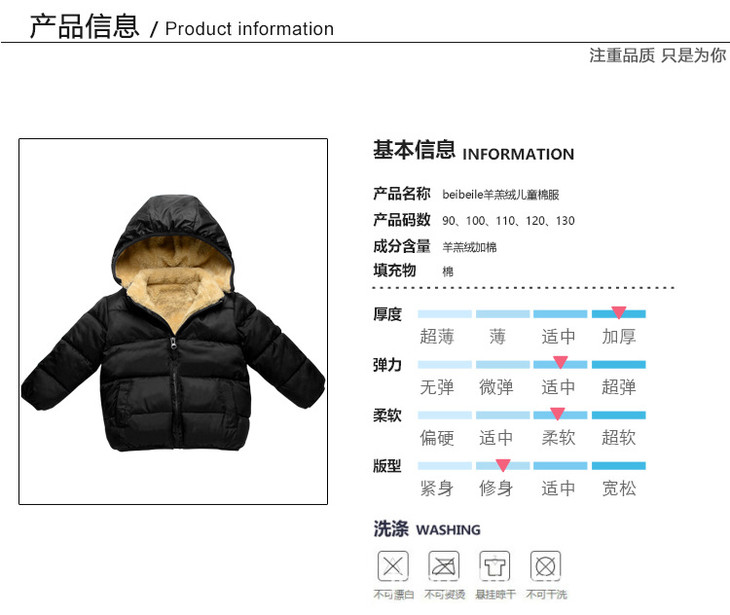The height and width of the screenshot is (615, 730).
Task: Click the black hooded jacket product image
Action: pyautogui.click(x=173, y=322)
